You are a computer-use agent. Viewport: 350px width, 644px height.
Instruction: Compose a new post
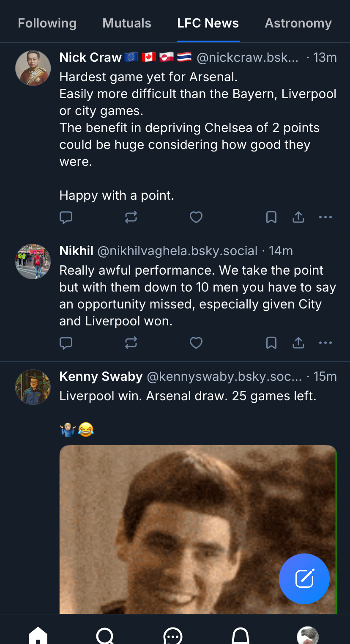pos(304,579)
